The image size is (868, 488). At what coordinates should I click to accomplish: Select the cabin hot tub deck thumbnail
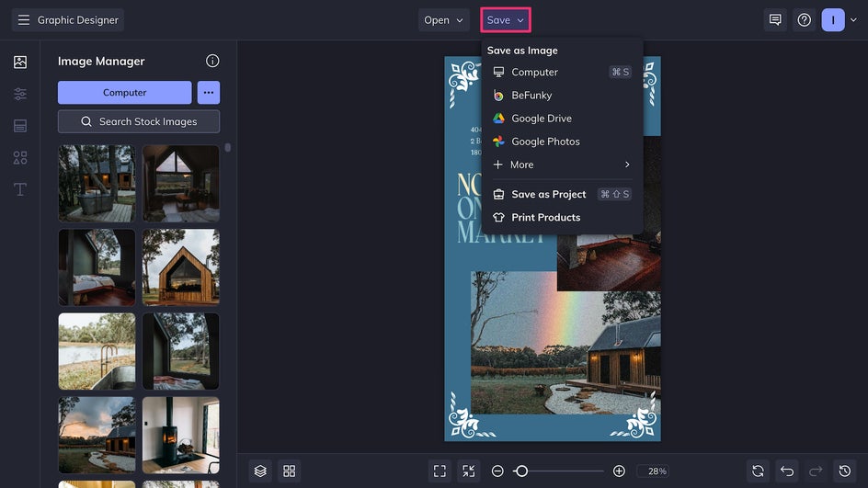tap(97, 183)
